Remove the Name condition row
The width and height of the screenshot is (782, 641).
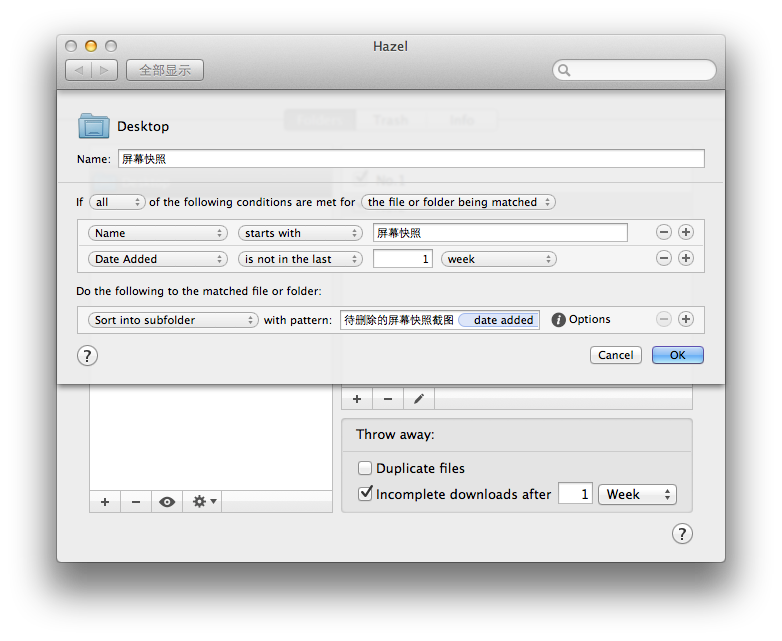tap(663, 232)
